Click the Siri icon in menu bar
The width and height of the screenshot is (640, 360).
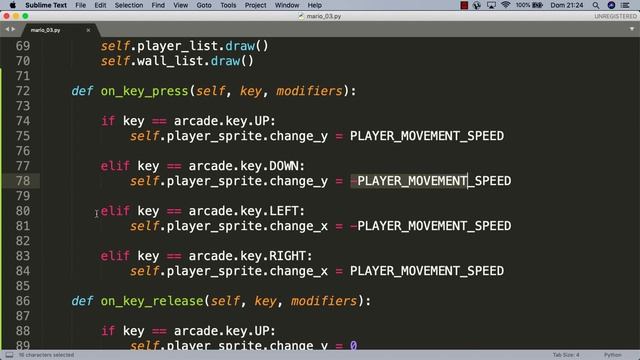(x=611, y=5)
